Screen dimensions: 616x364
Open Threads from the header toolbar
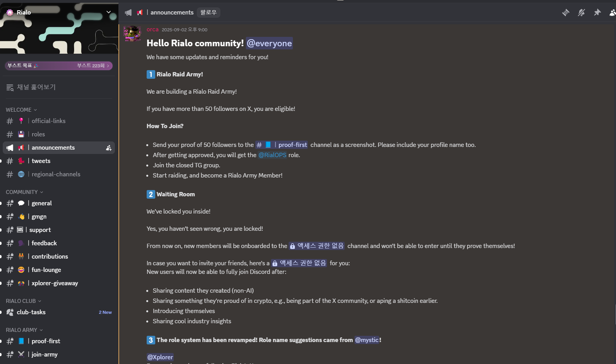(565, 13)
